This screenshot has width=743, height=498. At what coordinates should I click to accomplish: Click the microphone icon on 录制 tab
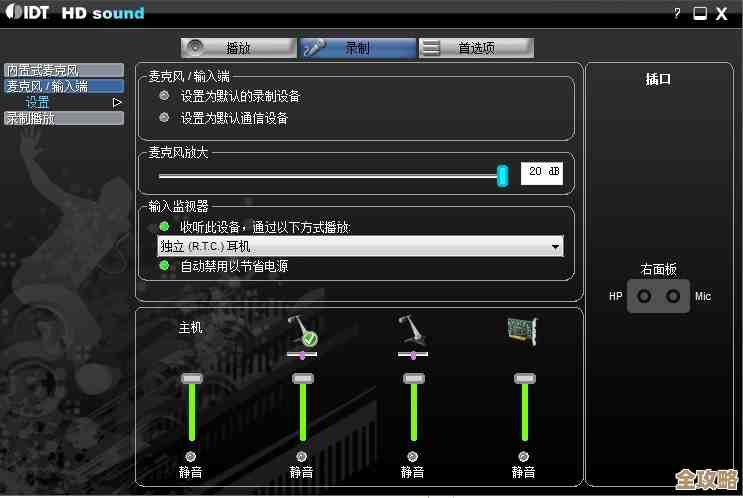click(315, 47)
